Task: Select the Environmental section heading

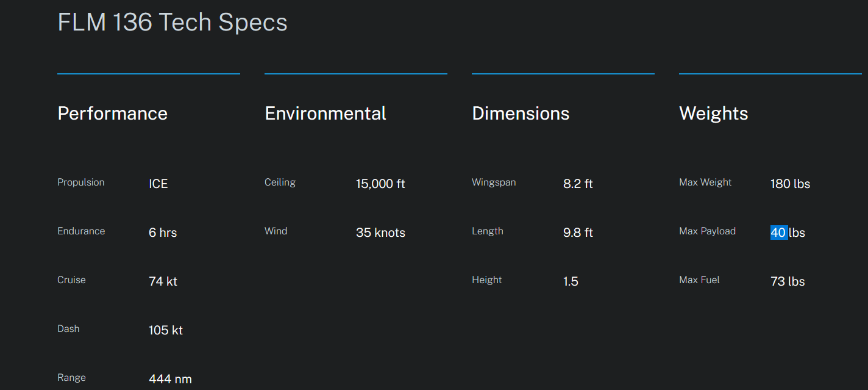Action: pyautogui.click(x=325, y=114)
